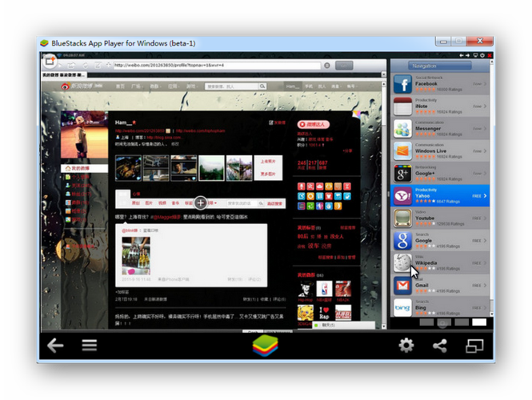This screenshot has height=400, width=532.
Task: Open the green landscape photo thumbnail
Action: pos(211,168)
